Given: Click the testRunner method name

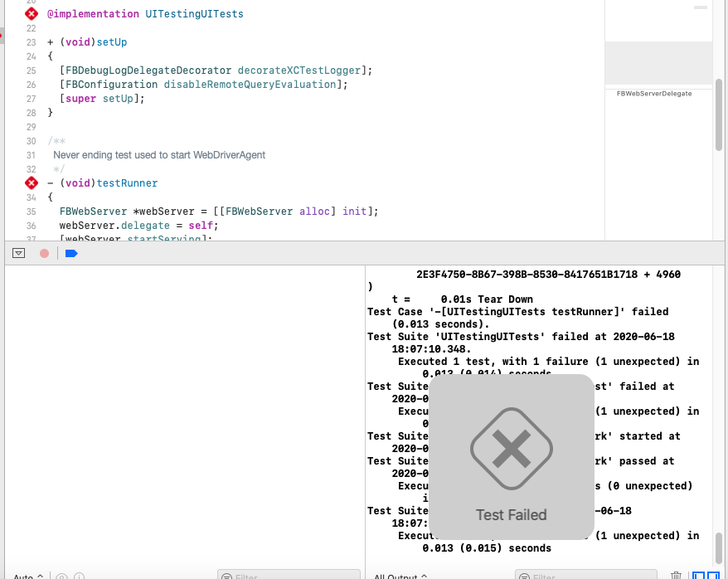Looking at the screenshot, I should click(127, 183).
